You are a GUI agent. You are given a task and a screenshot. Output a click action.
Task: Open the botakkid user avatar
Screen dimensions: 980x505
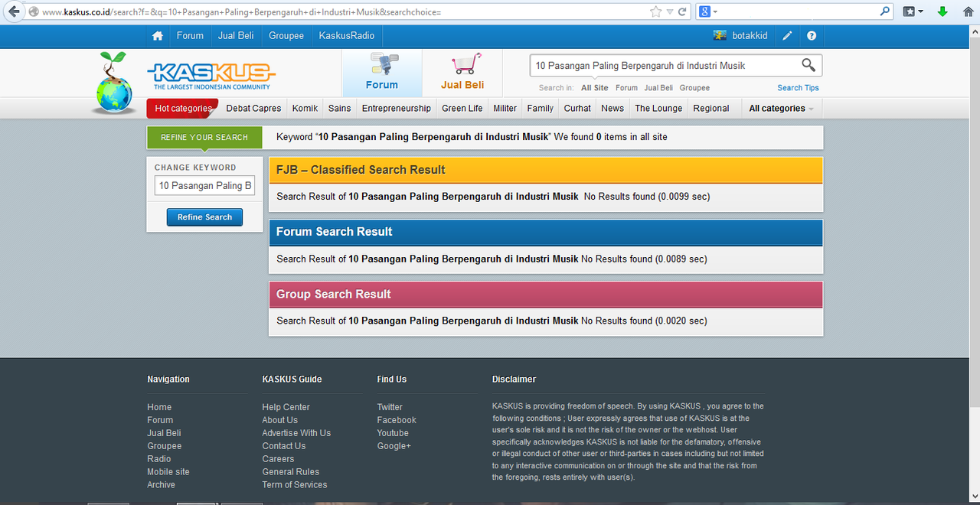point(720,35)
